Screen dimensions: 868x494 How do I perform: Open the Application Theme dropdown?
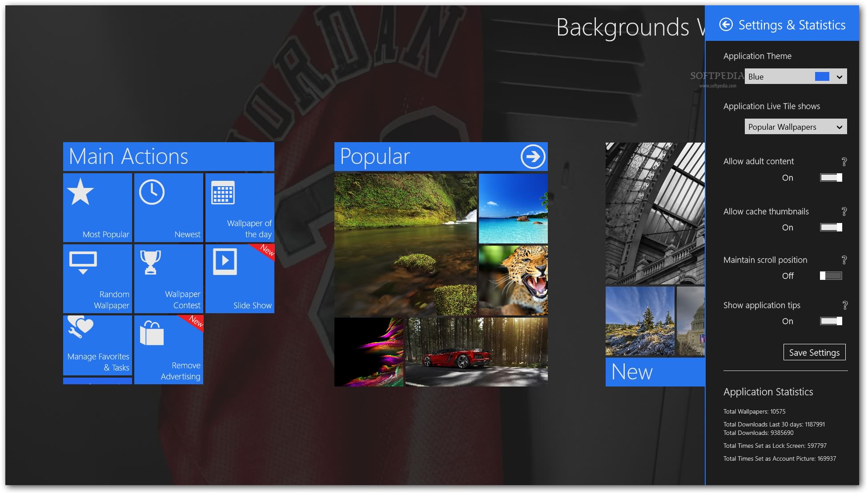[x=796, y=76]
